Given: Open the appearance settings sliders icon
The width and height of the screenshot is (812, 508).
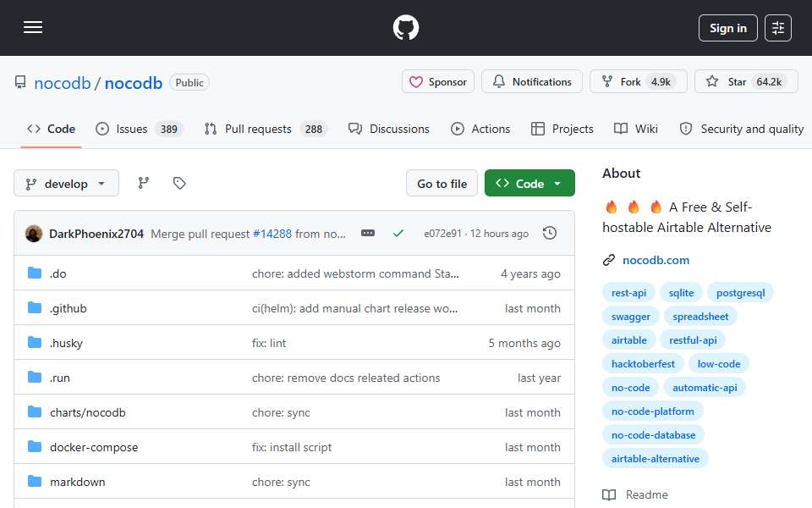Looking at the screenshot, I should click(778, 28).
